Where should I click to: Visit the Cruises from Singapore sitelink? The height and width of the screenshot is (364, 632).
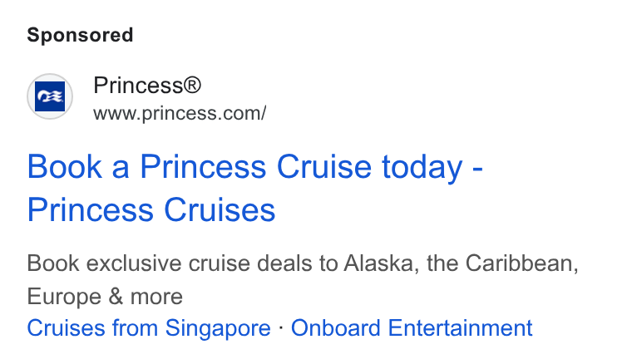(x=149, y=327)
